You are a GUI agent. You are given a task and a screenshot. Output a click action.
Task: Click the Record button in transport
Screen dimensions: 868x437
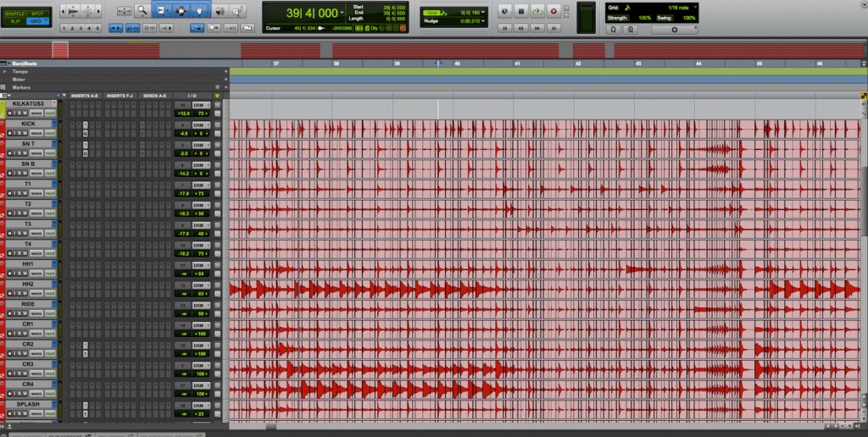[554, 11]
